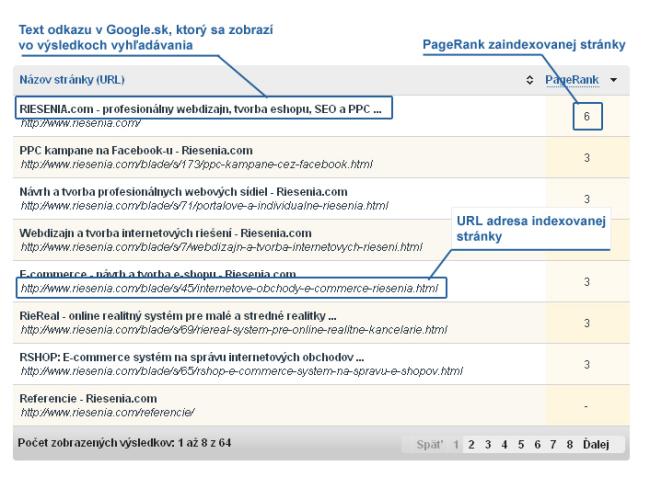The image size is (650, 477).
Task: Go to page 4 of results
Action: 504,445
